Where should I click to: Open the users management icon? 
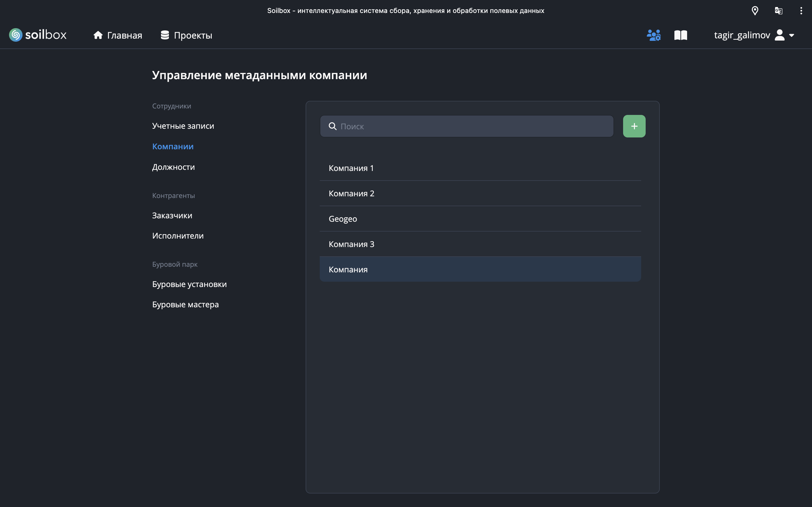654,35
